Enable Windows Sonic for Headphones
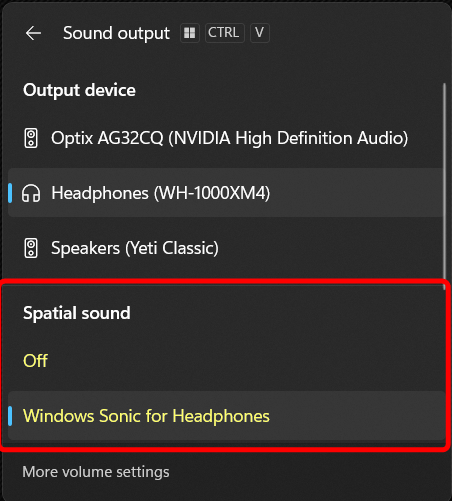Screen dimensions: 452x501 point(225,416)
